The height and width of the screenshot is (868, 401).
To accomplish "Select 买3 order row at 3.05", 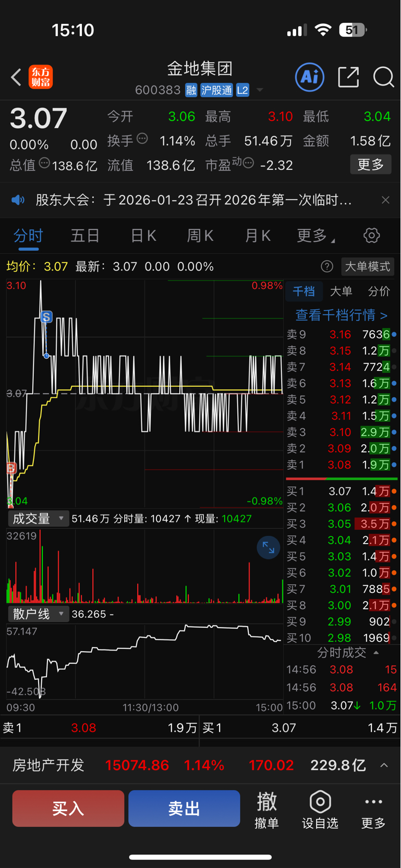I will [x=342, y=524].
